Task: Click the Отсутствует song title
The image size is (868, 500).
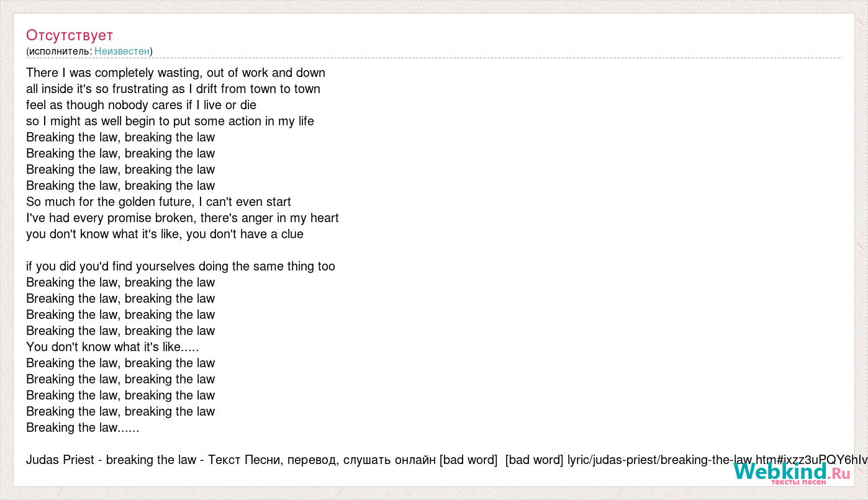Action: 70,35
